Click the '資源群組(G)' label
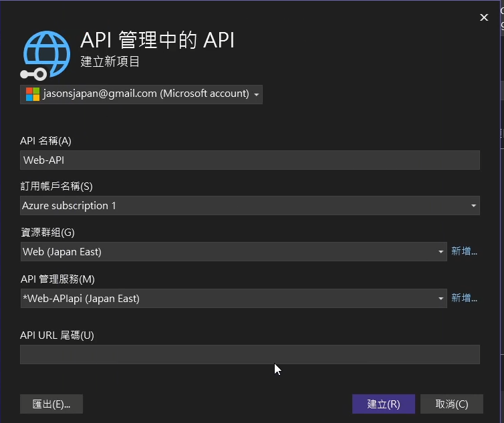The height and width of the screenshot is (423, 504). [47, 233]
